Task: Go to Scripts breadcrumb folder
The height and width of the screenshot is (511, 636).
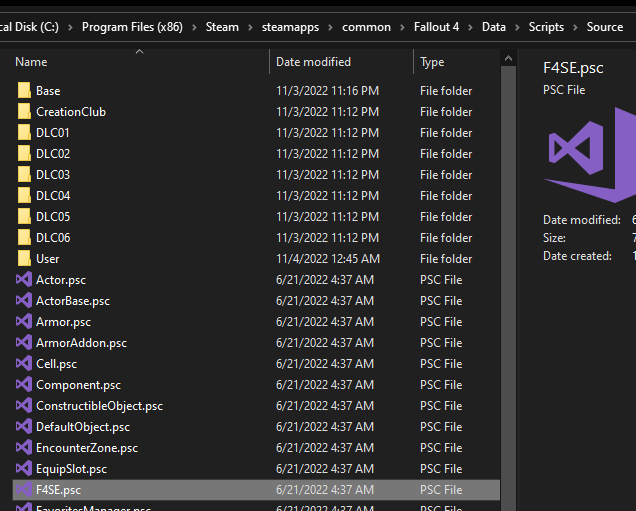Action: click(x=546, y=27)
